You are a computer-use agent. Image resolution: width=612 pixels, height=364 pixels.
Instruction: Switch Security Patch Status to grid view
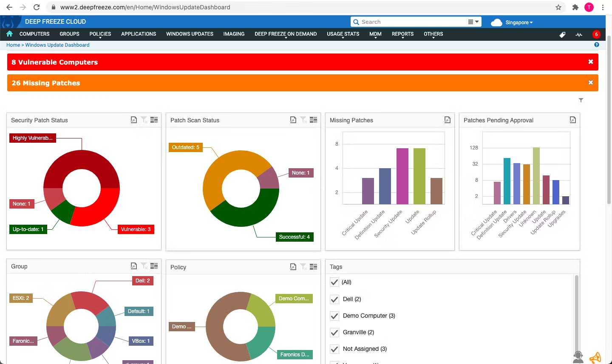pos(154,120)
